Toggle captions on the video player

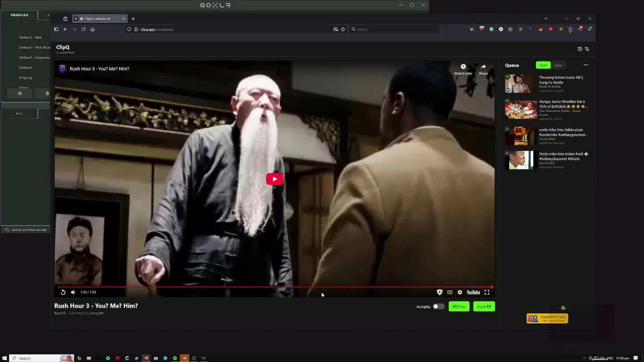[x=449, y=292]
